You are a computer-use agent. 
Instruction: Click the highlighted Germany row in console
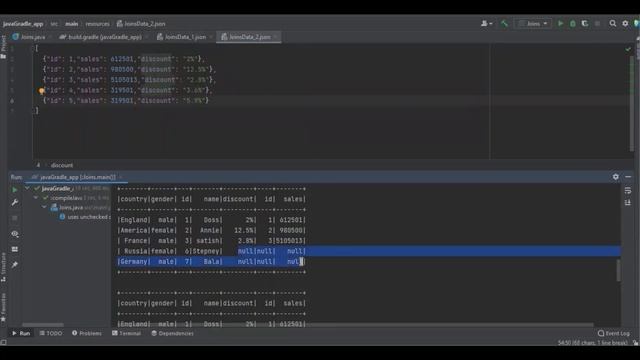(211, 262)
